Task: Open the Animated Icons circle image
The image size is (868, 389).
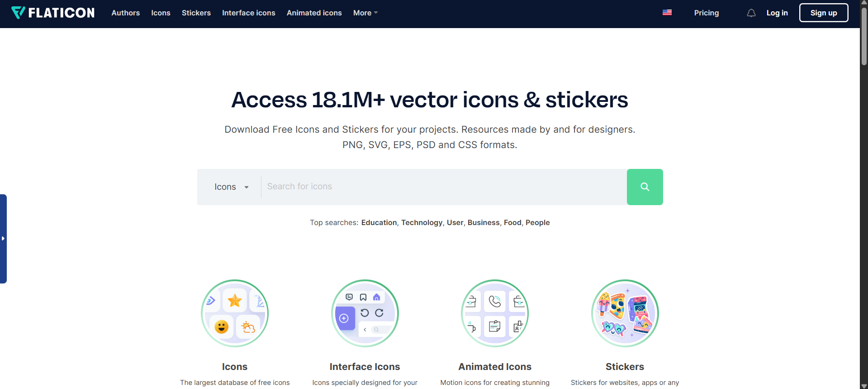Action: [x=495, y=313]
